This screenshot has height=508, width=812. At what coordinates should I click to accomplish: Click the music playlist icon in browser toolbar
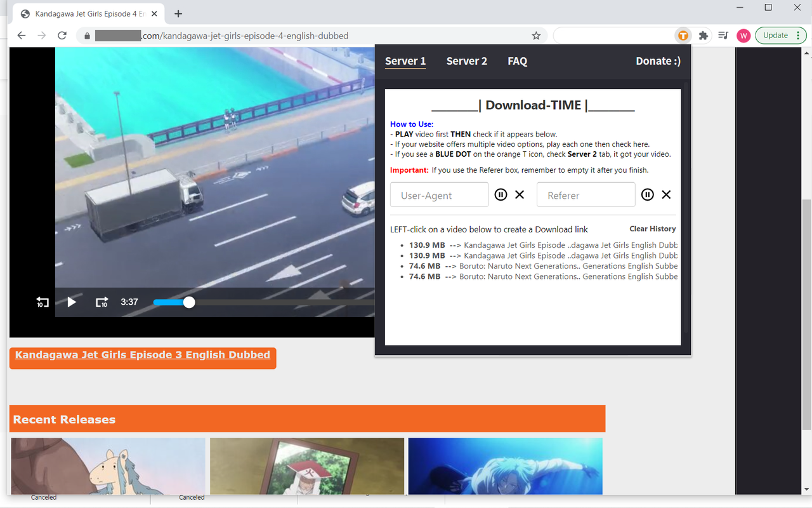click(723, 36)
